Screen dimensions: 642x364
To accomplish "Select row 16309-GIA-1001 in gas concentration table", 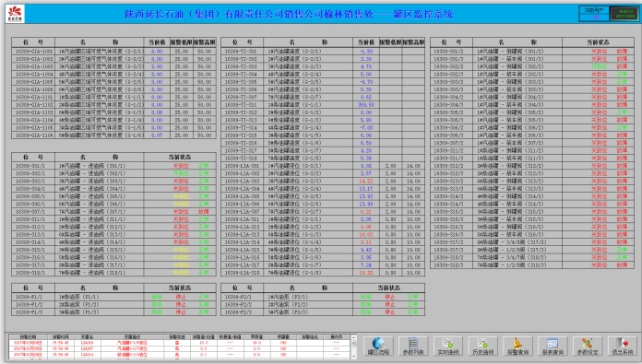I will [x=113, y=52].
